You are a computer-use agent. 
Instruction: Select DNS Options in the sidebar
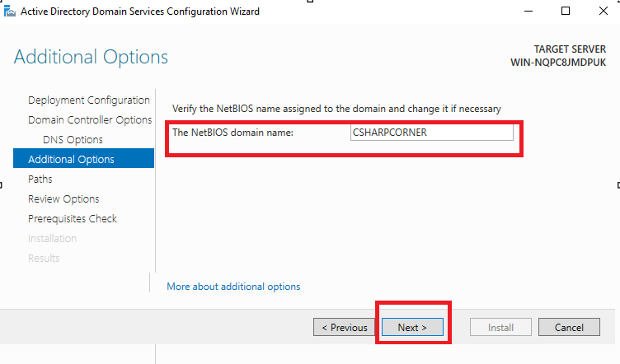pos(73,140)
